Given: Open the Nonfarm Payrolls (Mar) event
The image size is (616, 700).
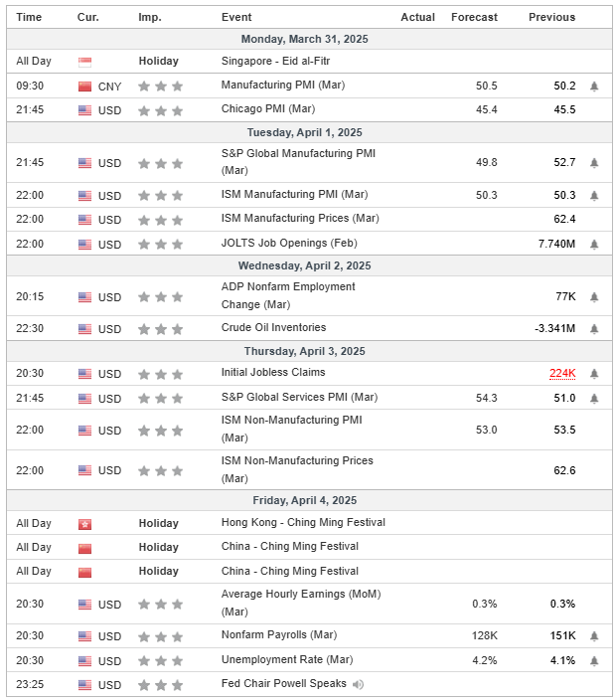Looking at the screenshot, I should [x=279, y=634].
